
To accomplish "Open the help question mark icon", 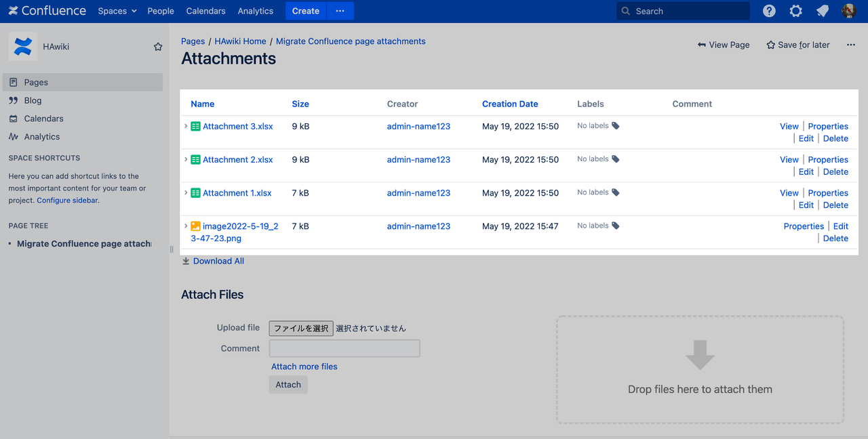I will [x=769, y=11].
